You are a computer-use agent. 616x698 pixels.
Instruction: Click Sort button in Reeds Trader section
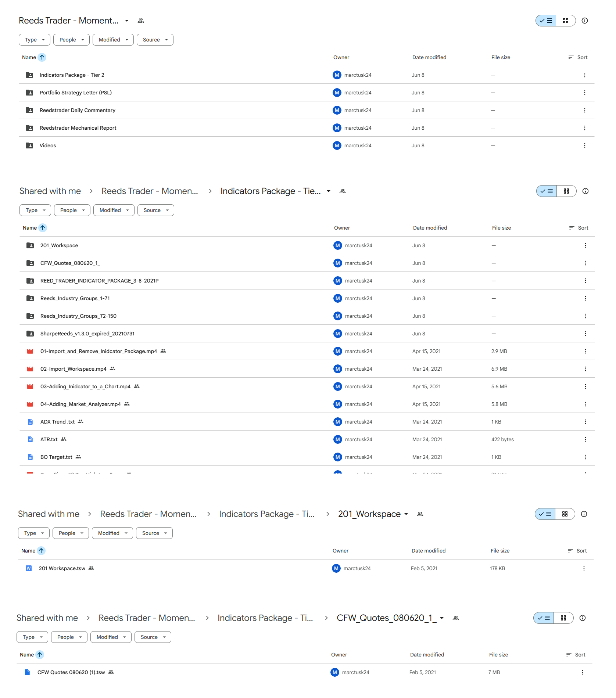coord(578,57)
